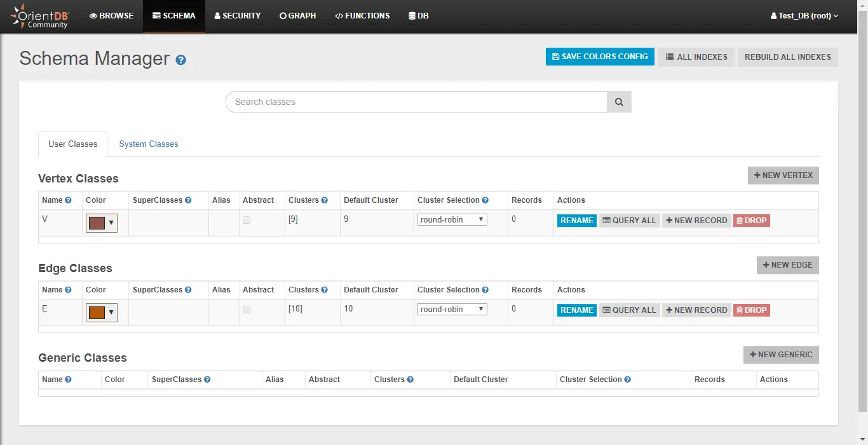Viewport: 868px width, 445px height.
Task: Click the NEW EDGE button
Action: click(788, 265)
